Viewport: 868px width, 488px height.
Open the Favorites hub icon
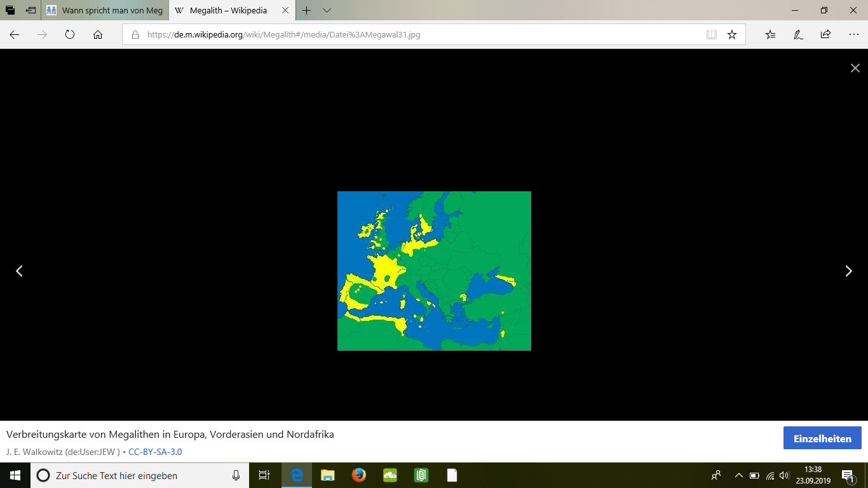coord(770,35)
